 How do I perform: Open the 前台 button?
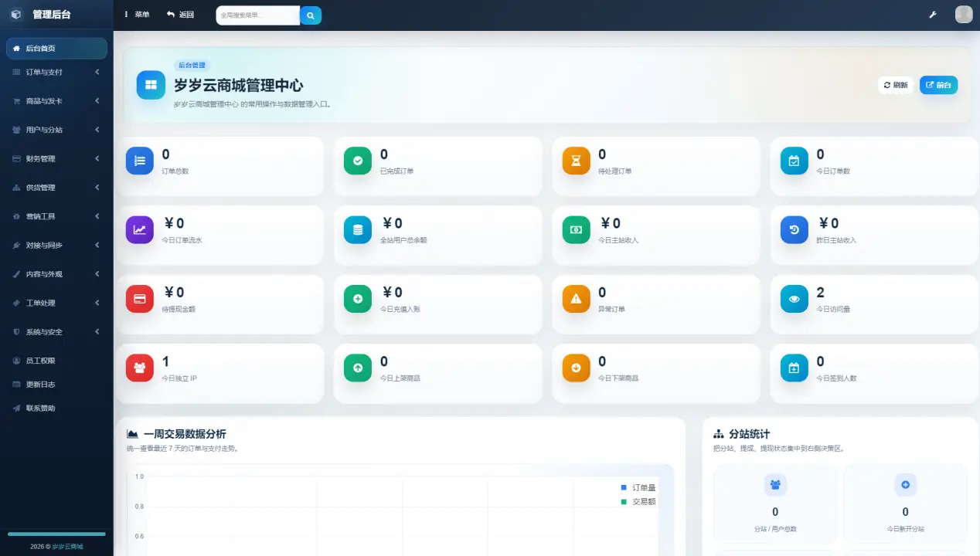938,85
